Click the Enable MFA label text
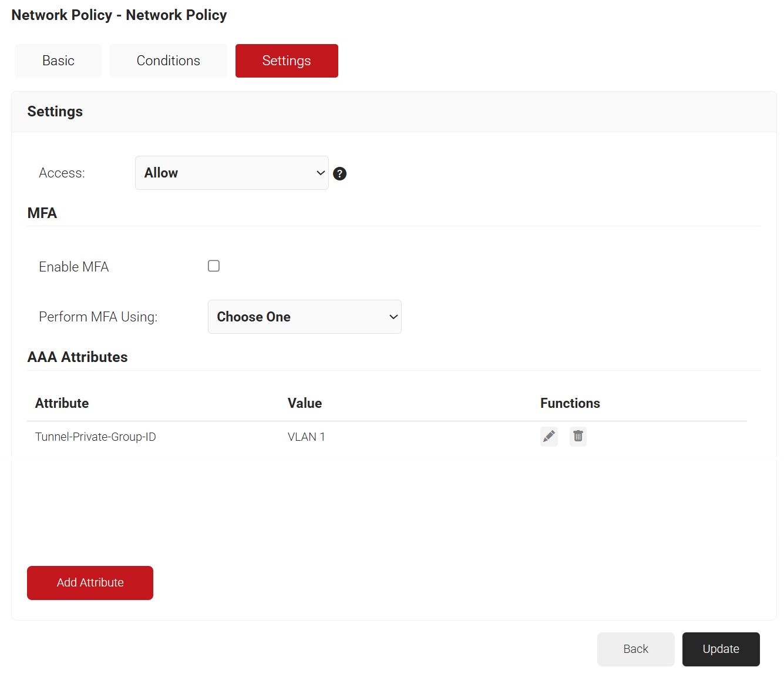This screenshot has width=784, height=677. 74,267
